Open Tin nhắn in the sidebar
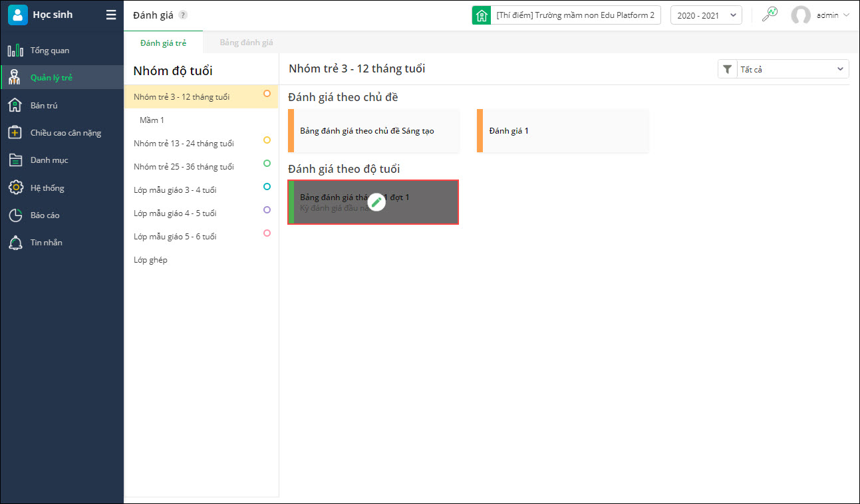The height and width of the screenshot is (504, 860). [x=62, y=243]
